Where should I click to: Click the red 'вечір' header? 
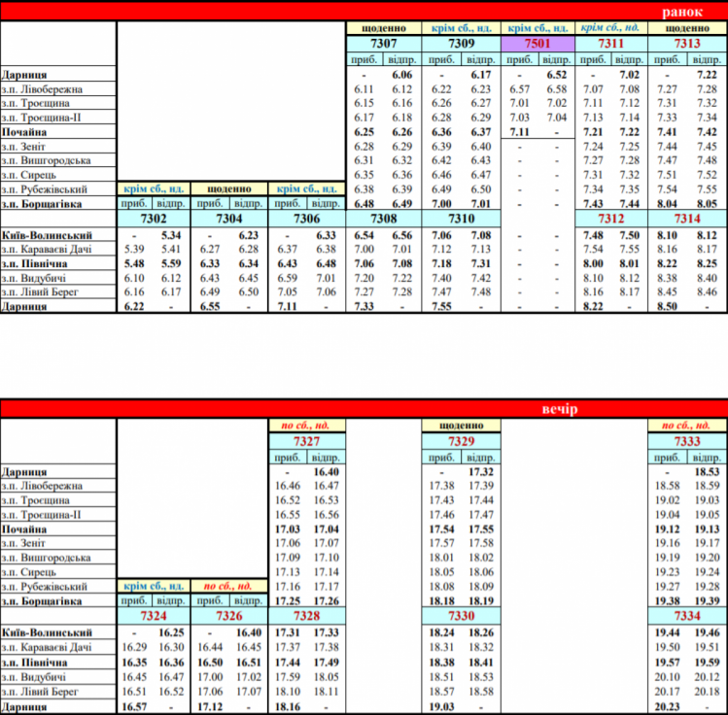coord(560,409)
